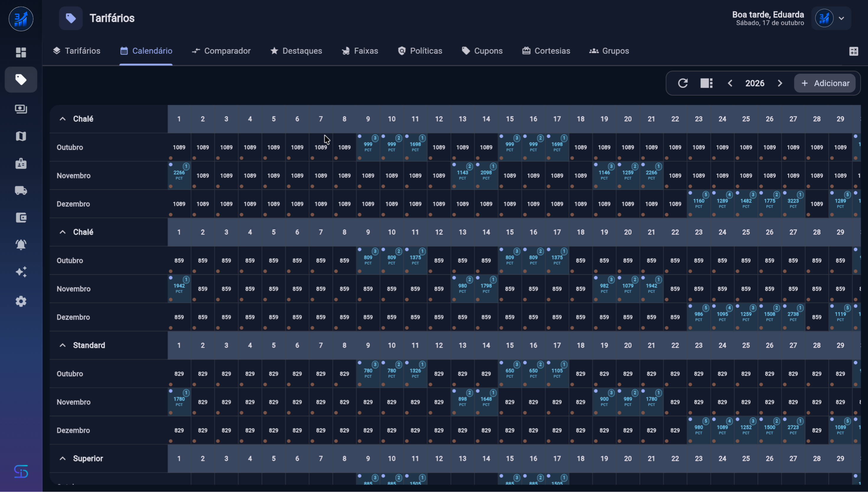Open the Destaques tab
The image size is (868, 492).
296,51
